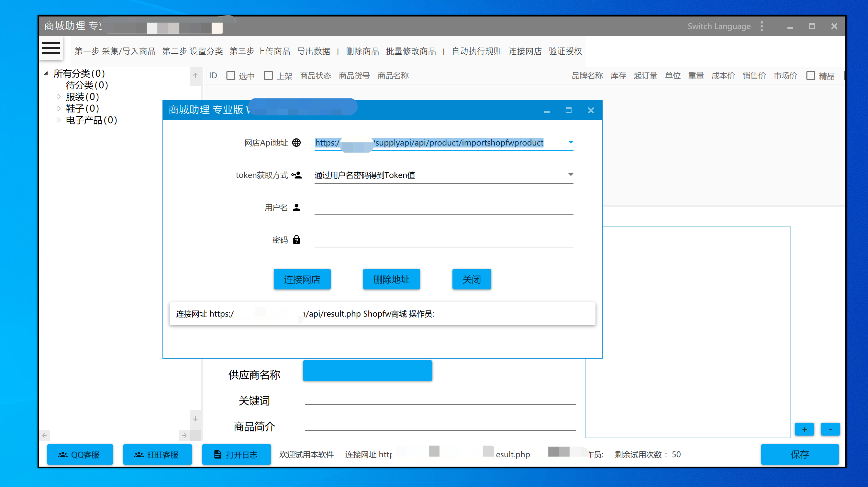The image size is (868, 487).
Task: Click the up arrow above category tree
Action: (x=195, y=75)
